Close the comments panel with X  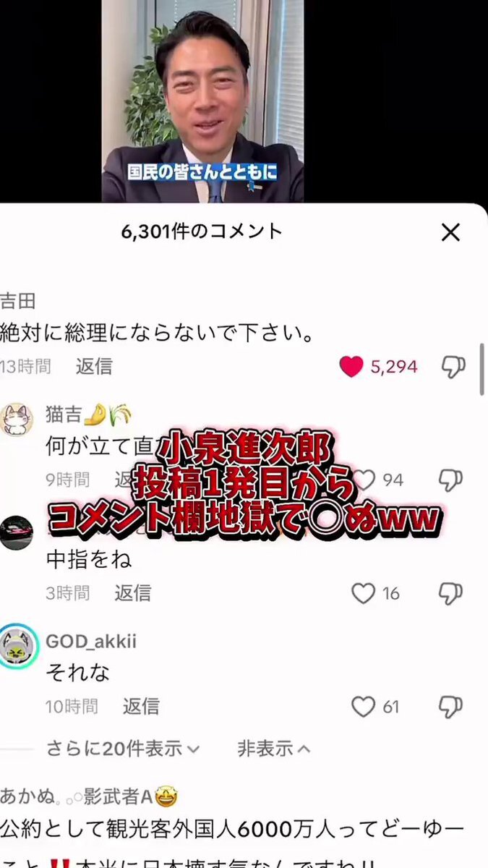click(450, 232)
